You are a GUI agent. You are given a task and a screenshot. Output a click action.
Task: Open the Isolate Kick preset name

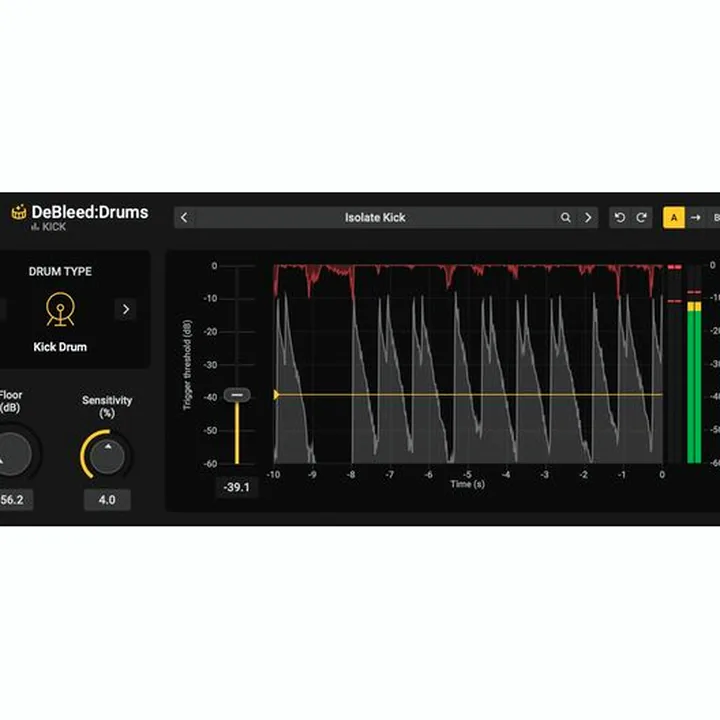pos(375,218)
